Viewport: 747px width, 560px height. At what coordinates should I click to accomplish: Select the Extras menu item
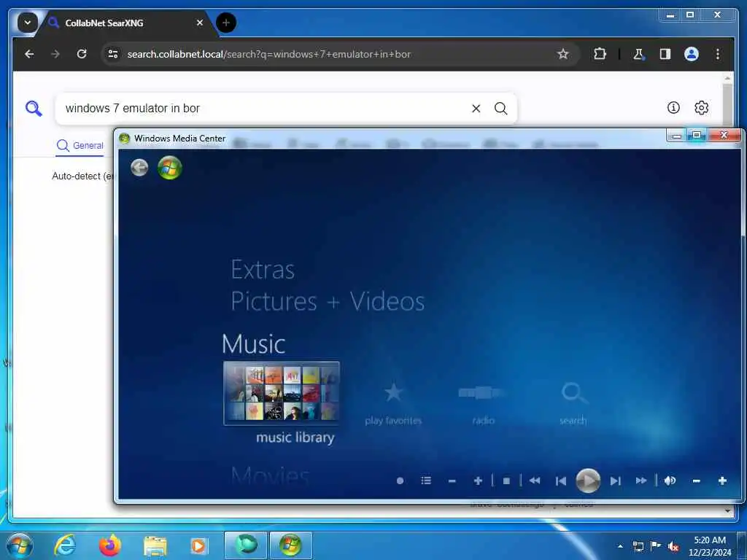(263, 270)
